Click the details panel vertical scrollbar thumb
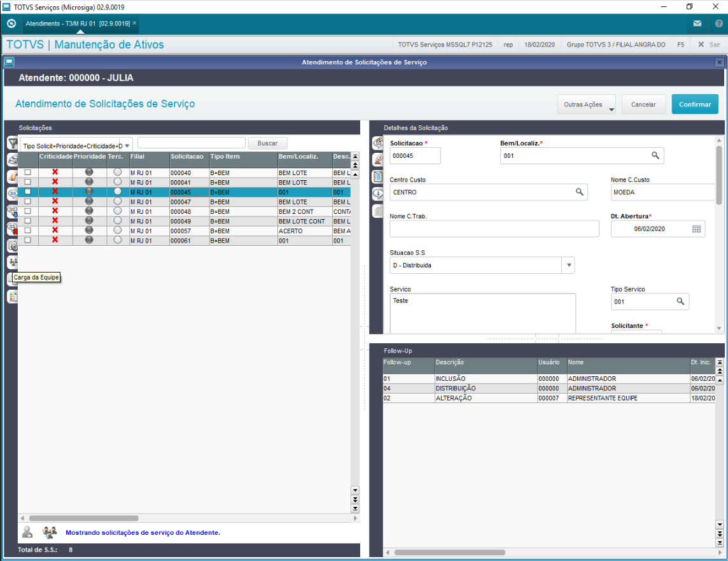Viewport: 728px width, 561px height. click(x=719, y=175)
